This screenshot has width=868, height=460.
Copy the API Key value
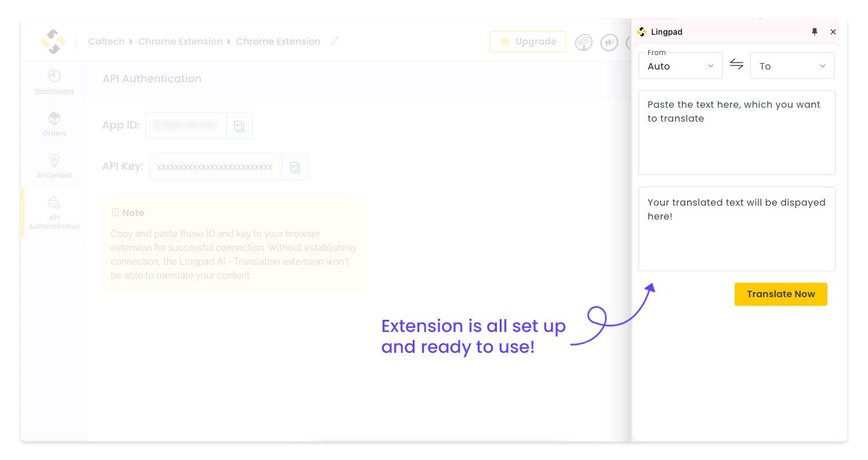pos(295,167)
